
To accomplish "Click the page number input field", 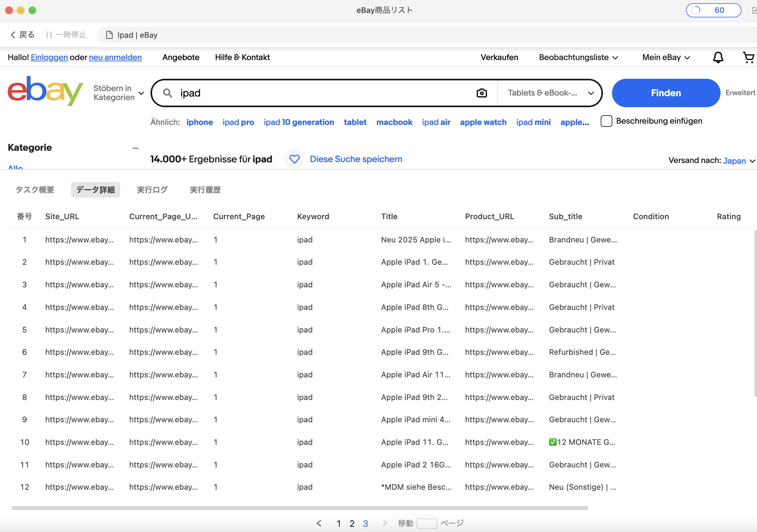I will pos(427,523).
